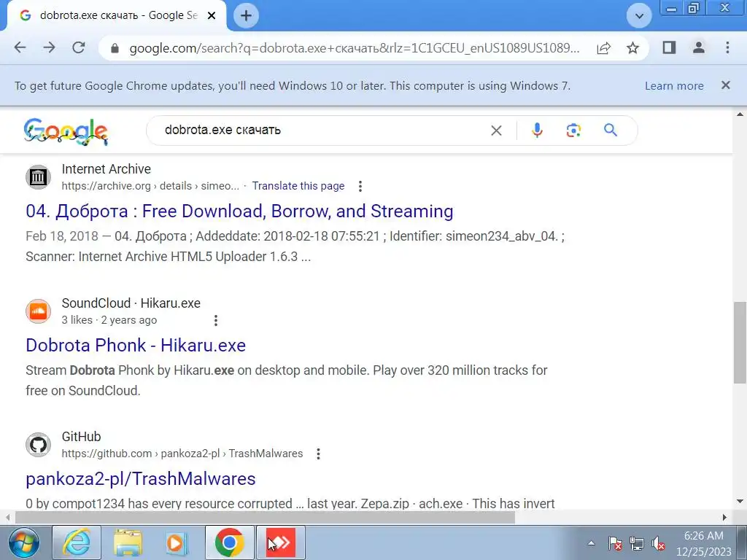Click the vertical scrollbar thumb
The image size is (747, 560).
click(740, 342)
